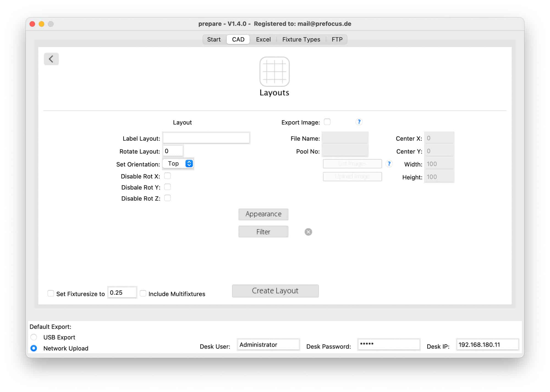The image size is (550, 392).
Task: Open the Fixture Types tab
Action: [301, 39]
